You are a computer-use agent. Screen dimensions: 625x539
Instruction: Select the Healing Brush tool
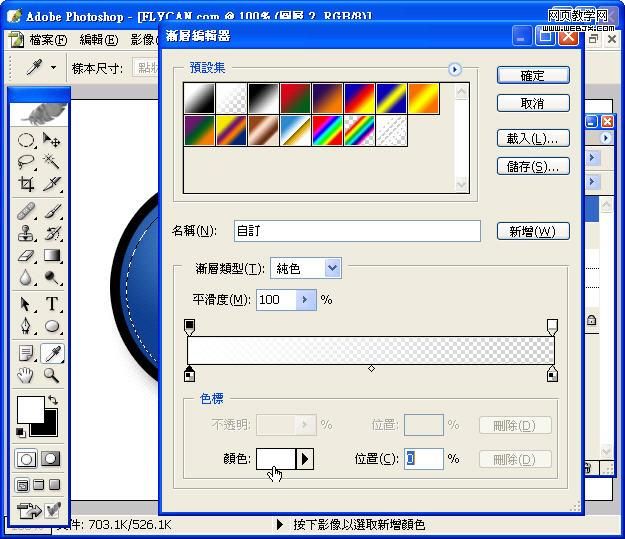coord(26,211)
